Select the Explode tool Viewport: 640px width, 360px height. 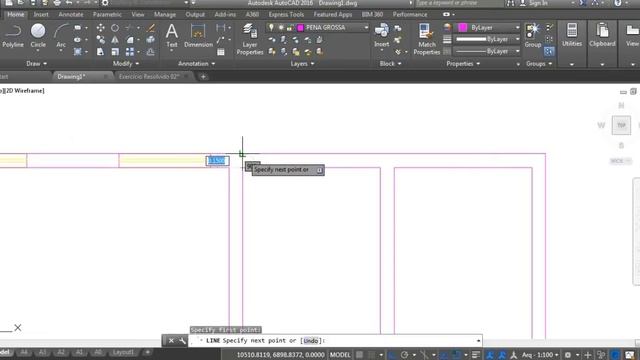click(151, 40)
